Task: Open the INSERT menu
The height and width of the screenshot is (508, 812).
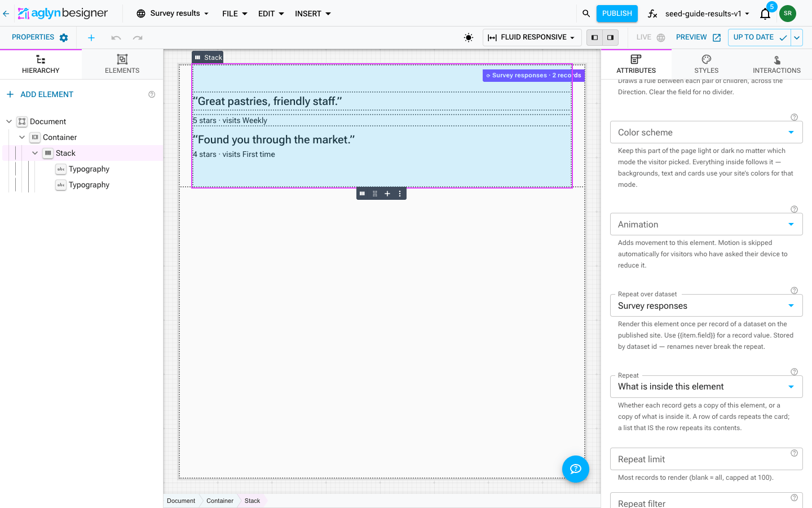Action: 313,14
